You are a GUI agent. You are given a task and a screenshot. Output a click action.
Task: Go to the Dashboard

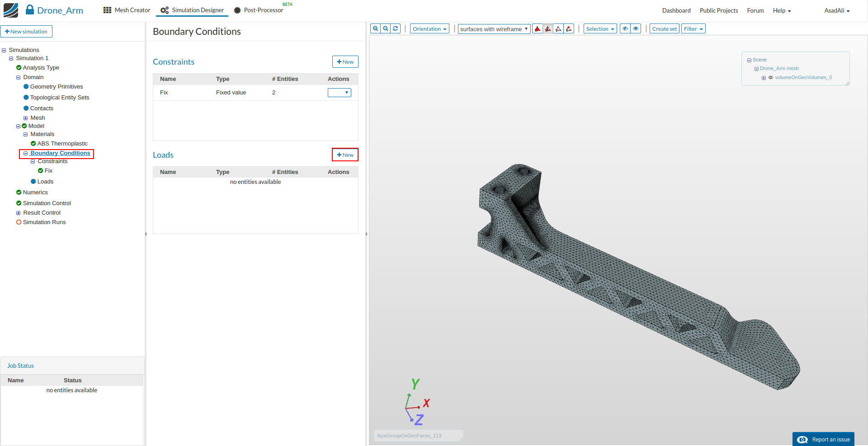pos(676,10)
